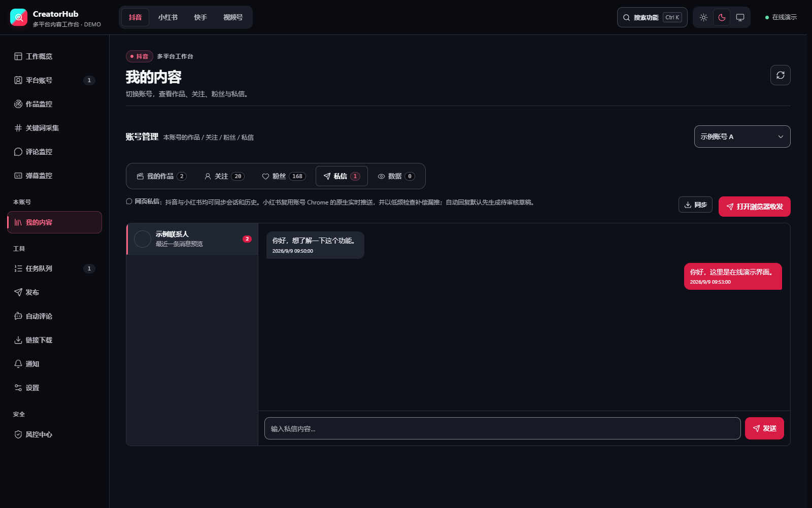
Task: Click the 在线演示 status indicator
Action: coord(781,17)
